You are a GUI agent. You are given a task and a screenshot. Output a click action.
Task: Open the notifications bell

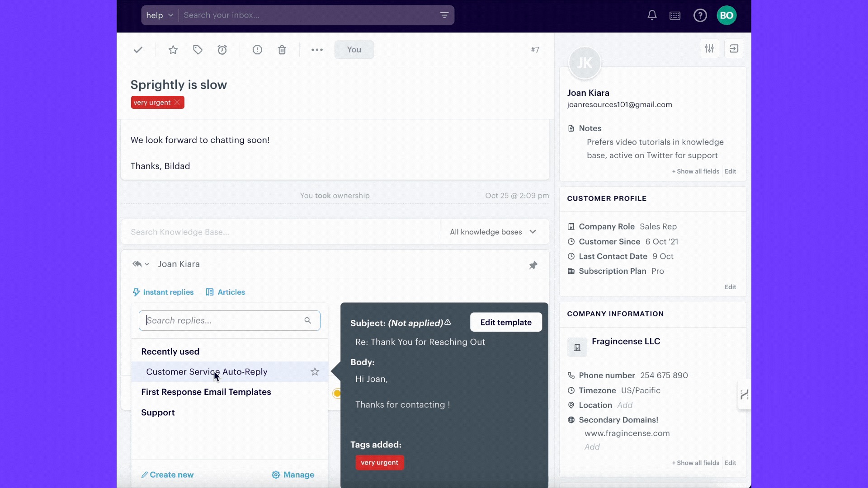click(652, 15)
